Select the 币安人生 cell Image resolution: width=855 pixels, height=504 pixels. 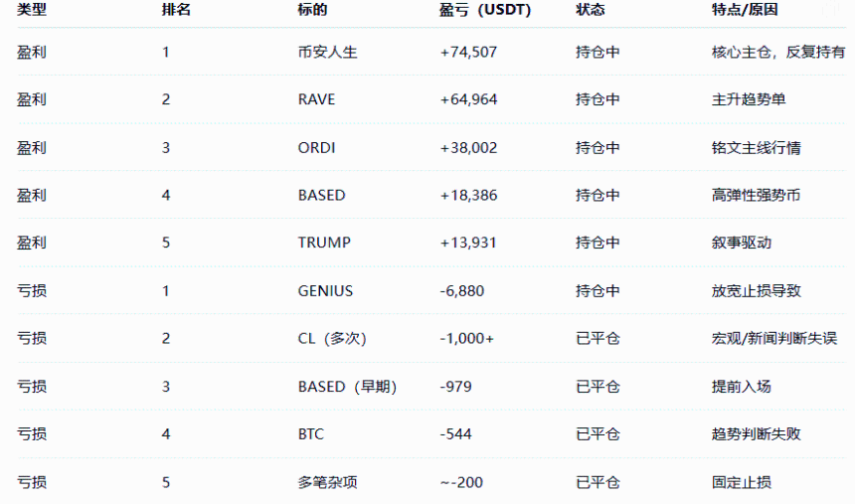(x=327, y=53)
